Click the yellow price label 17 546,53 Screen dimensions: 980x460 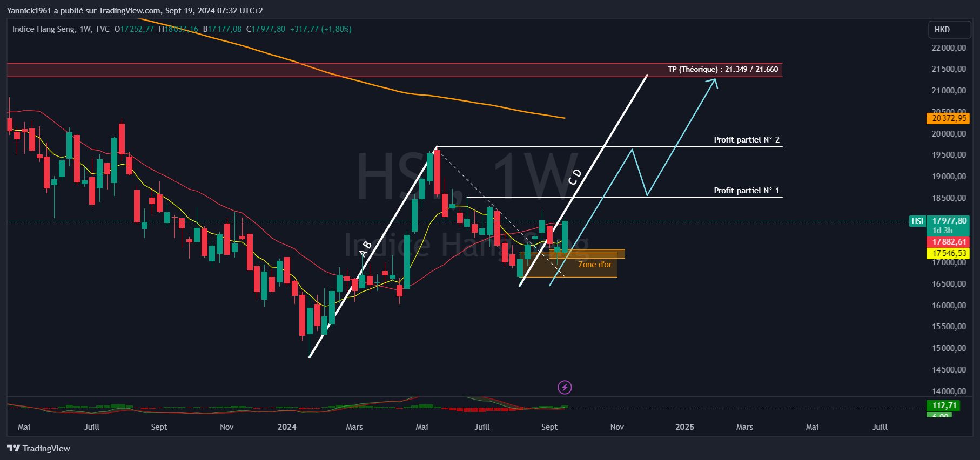click(949, 253)
